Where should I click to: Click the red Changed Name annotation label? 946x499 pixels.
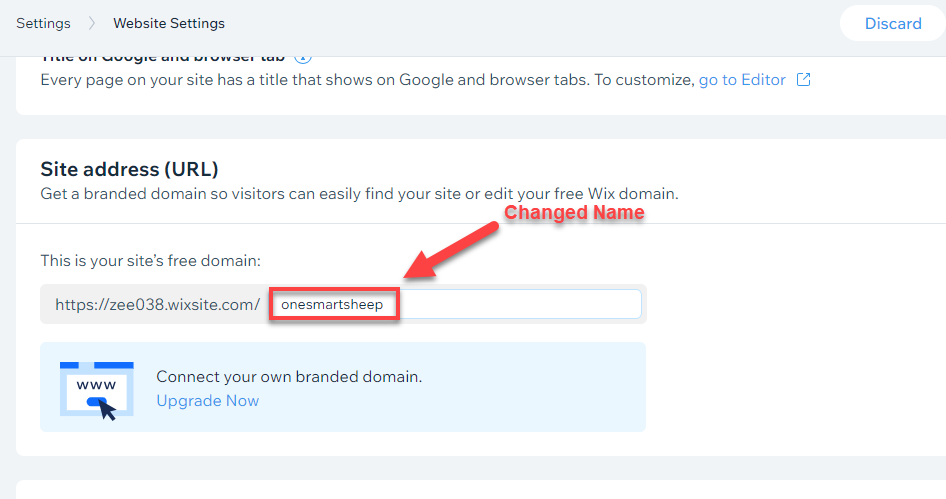coord(574,212)
